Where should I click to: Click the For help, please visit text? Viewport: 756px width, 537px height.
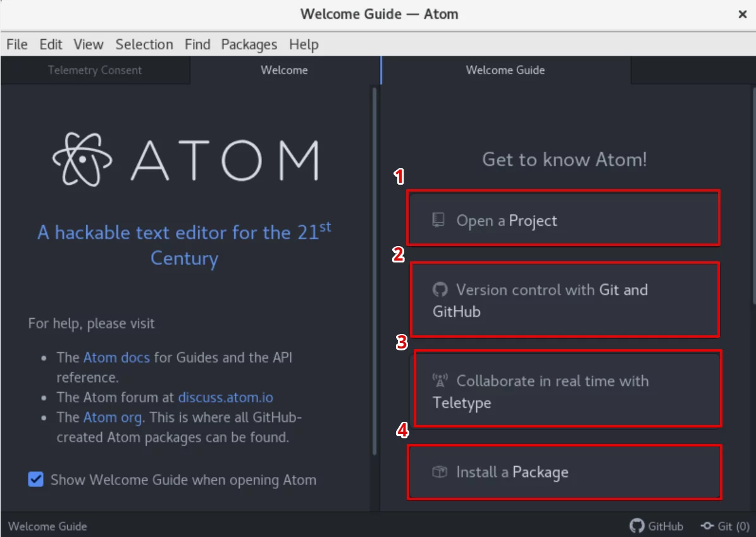(91, 323)
